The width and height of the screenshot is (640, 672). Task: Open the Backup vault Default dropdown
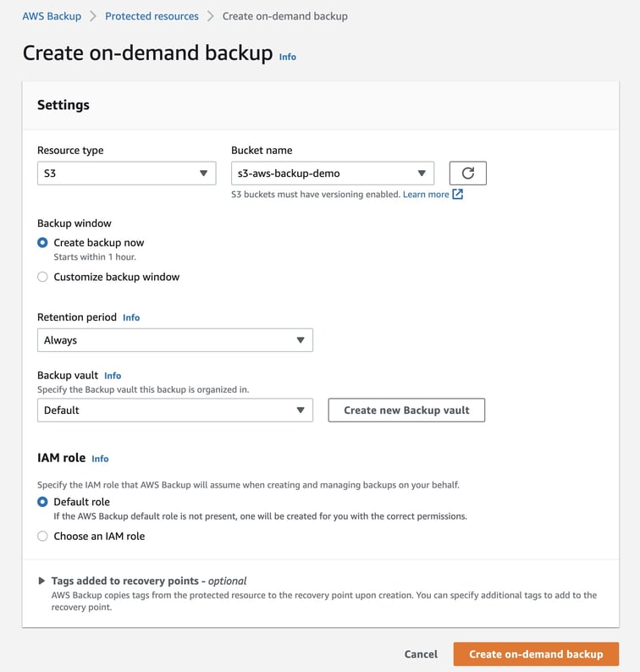(x=174, y=410)
